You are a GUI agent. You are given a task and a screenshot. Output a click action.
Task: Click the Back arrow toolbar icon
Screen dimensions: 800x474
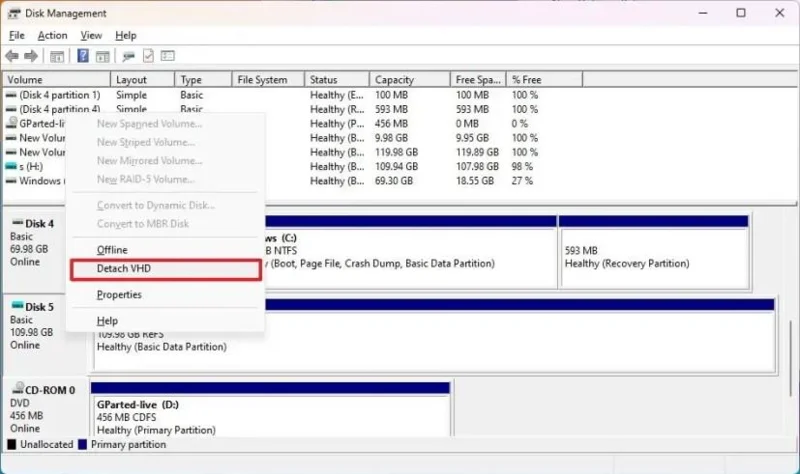12,56
